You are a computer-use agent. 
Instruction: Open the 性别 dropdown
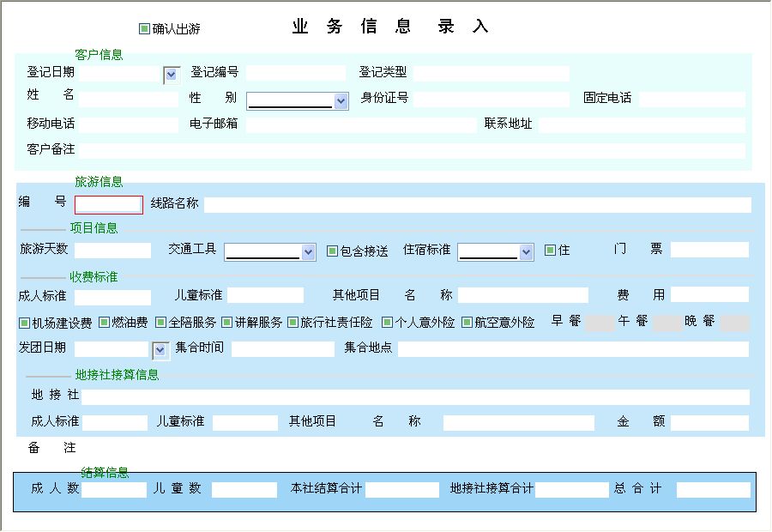[341, 101]
